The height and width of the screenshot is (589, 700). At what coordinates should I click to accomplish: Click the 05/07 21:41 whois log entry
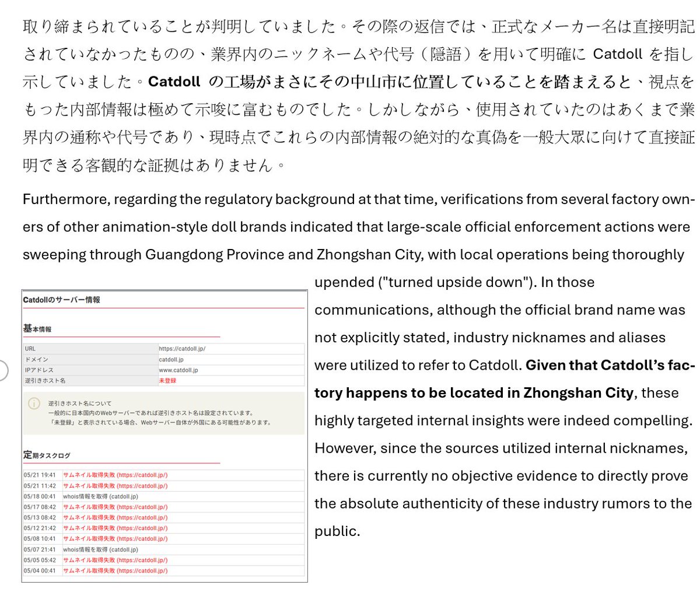pos(164,549)
